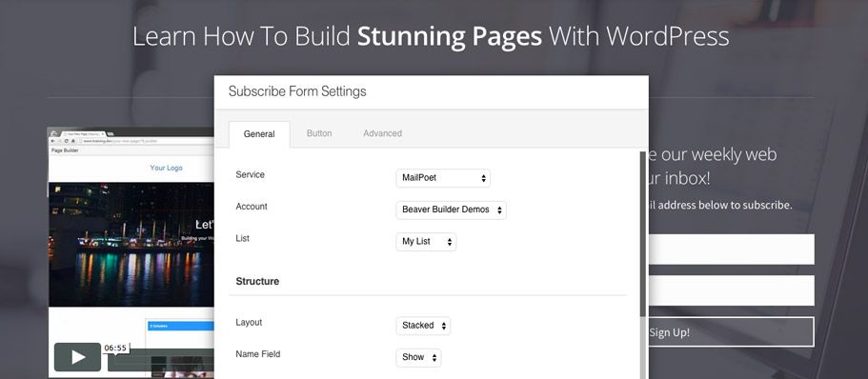This screenshot has height=379, width=868.
Task: Click the Structure section heading
Action: (257, 281)
